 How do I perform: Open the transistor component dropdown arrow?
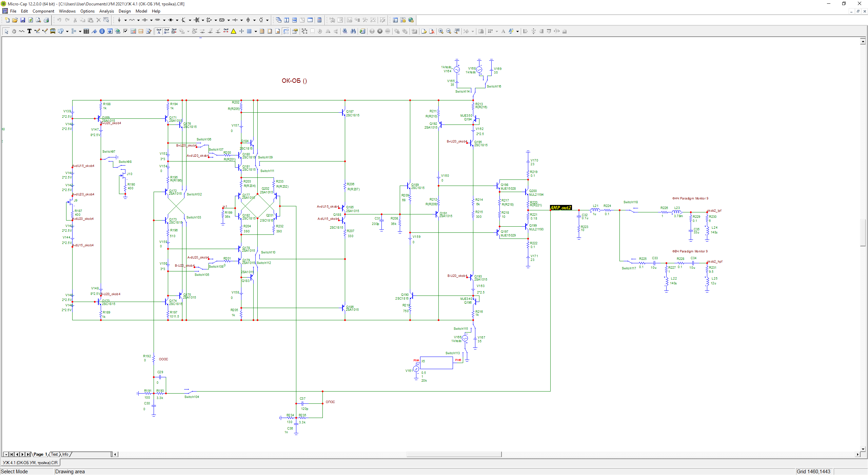[190, 20]
